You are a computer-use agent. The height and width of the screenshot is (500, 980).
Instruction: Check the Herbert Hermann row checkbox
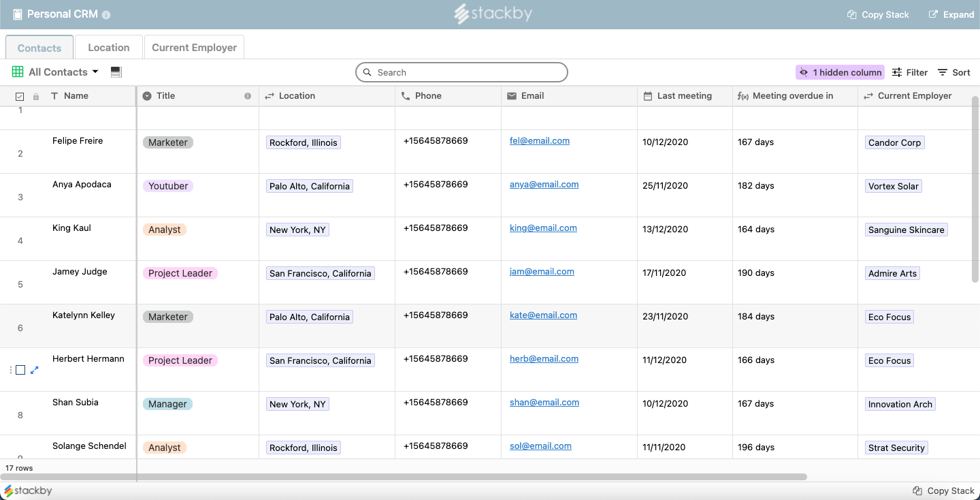tap(20, 370)
